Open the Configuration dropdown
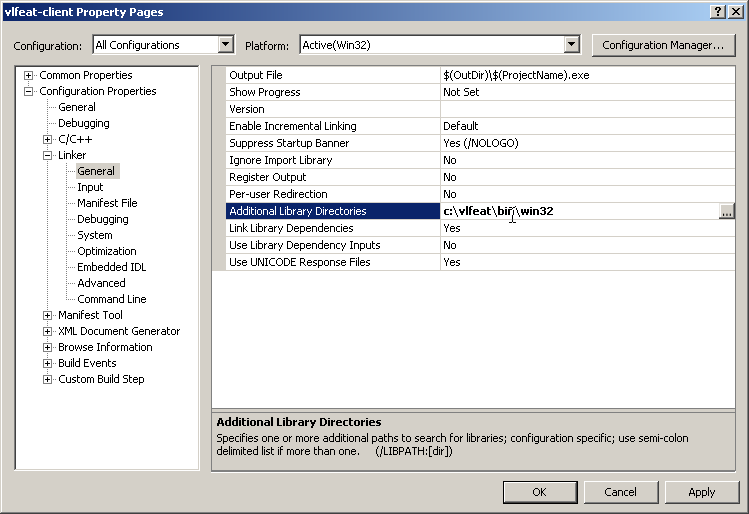This screenshot has height=514, width=749. 225,45
